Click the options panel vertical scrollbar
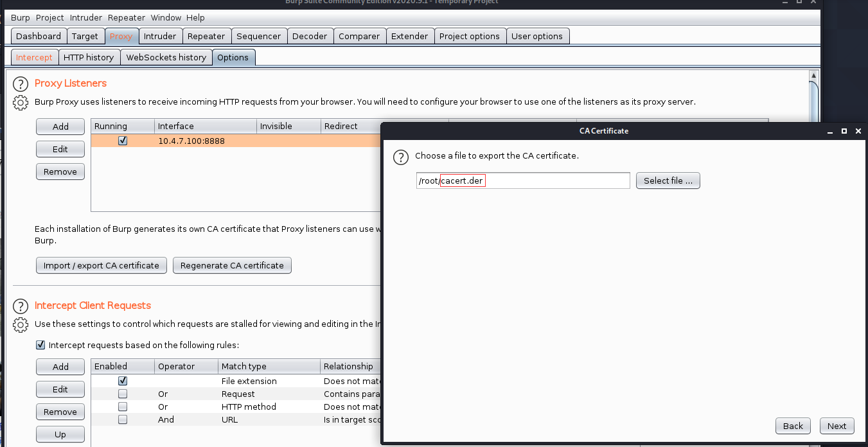The width and height of the screenshot is (868, 447). pos(814,103)
